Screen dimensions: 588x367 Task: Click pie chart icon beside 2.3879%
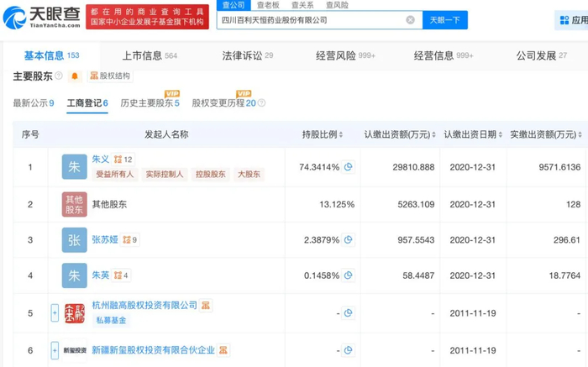(x=349, y=239)
